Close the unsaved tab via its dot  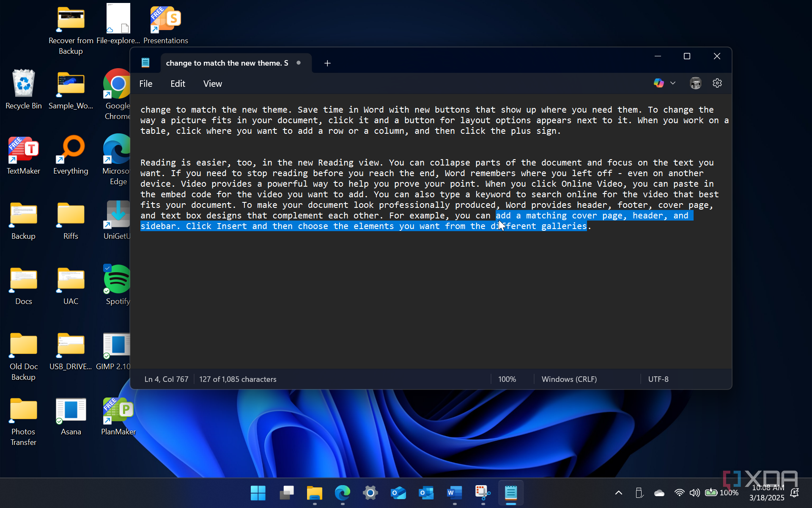point(299,63)
